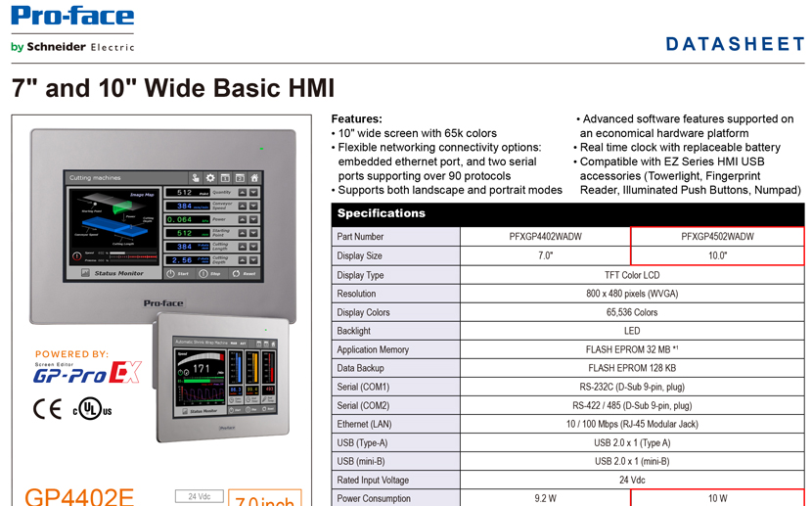Click the 'Rated Input Voltage' row label
Viewport: 812px width, 506px height.
pyautogui.click(x=373, y=481)
